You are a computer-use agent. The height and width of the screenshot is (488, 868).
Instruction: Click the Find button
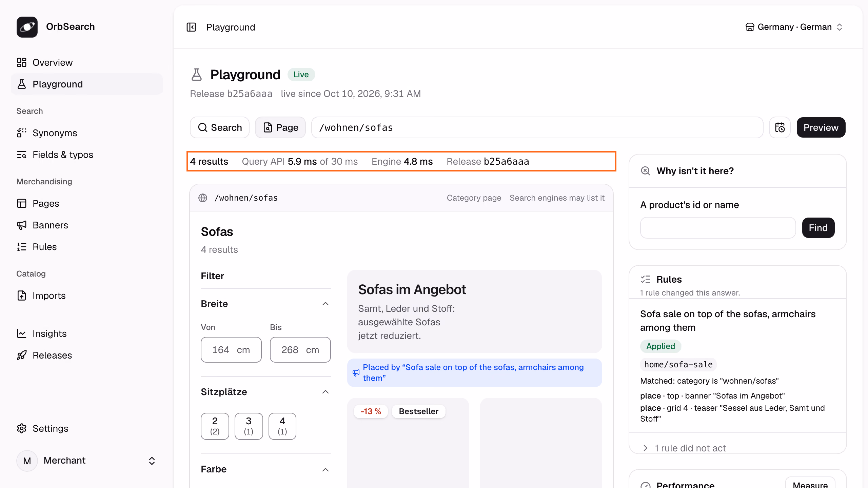click(x=818, y=228)
